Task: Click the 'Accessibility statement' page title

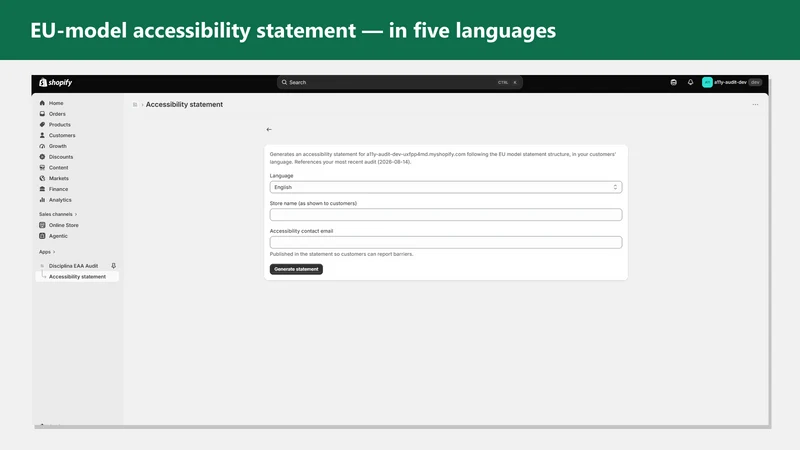Action: 184,105
